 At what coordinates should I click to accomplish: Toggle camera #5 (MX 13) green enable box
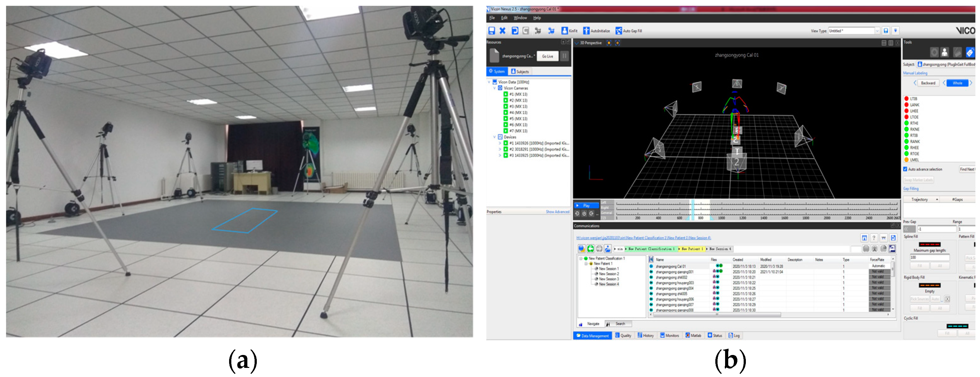click(x=506, y=119)
